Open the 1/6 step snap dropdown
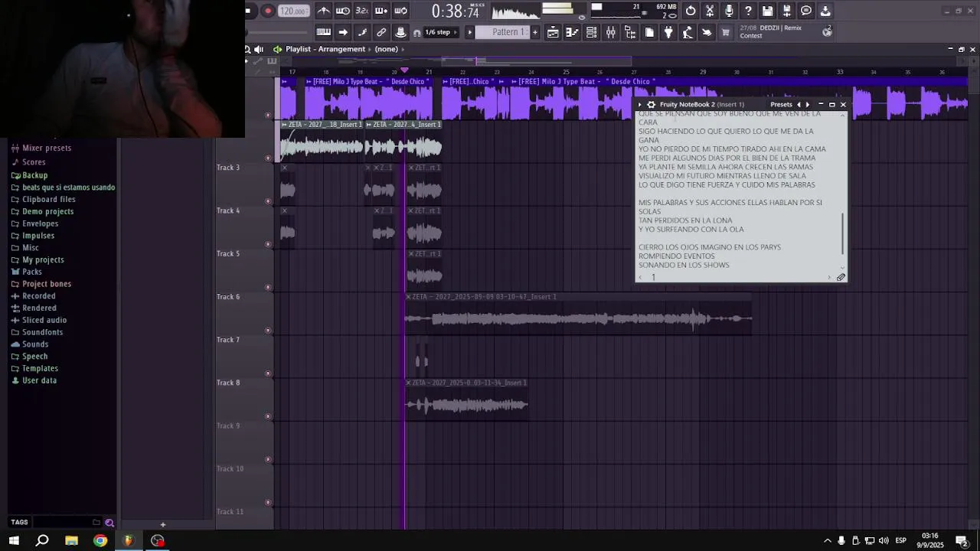This screenshot has width=980, height=551. click(x=442, y=32)
